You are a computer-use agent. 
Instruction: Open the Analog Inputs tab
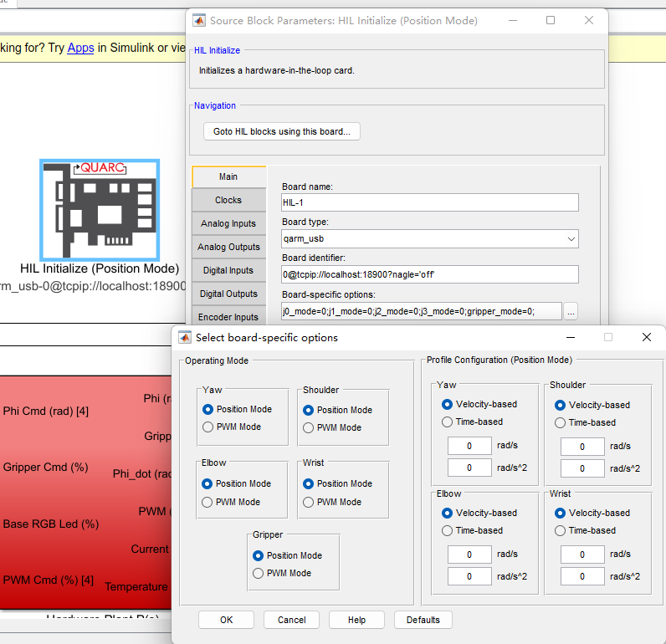[x=228, y=223]
